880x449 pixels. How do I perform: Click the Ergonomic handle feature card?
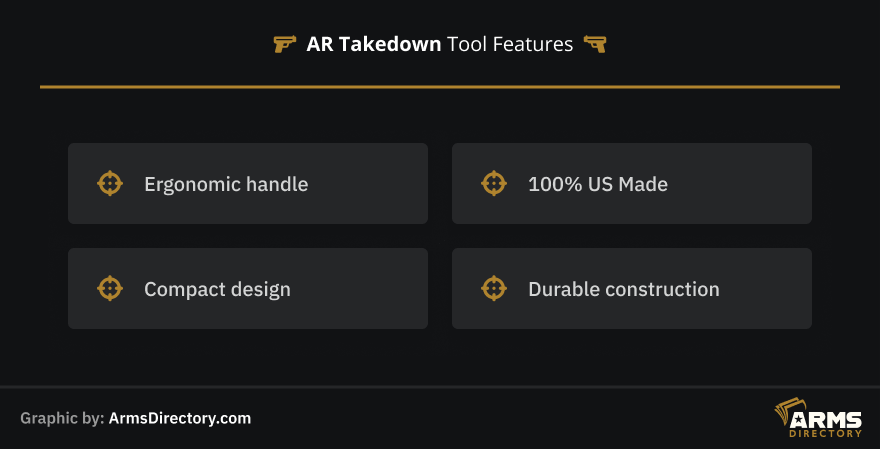pyautogui.click(x=248, y=184)
